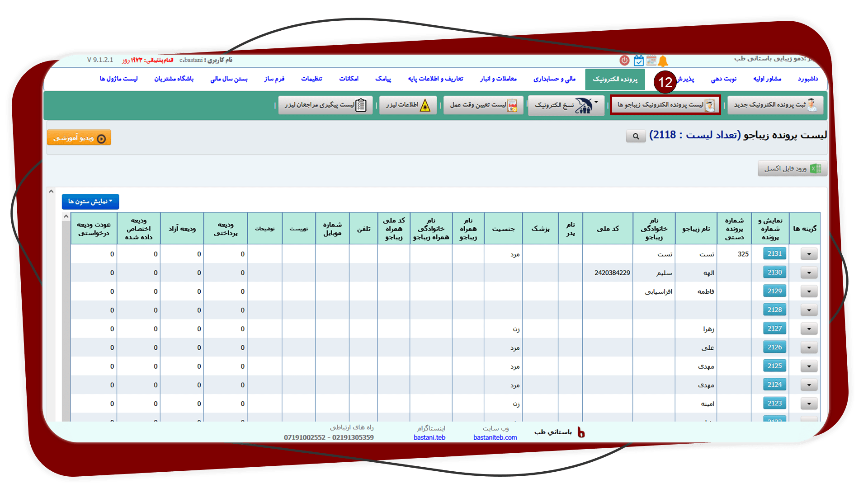Click the نام زیباجو column header
The height and width of the screenshot is (488, 868).
tap(696, 229)
